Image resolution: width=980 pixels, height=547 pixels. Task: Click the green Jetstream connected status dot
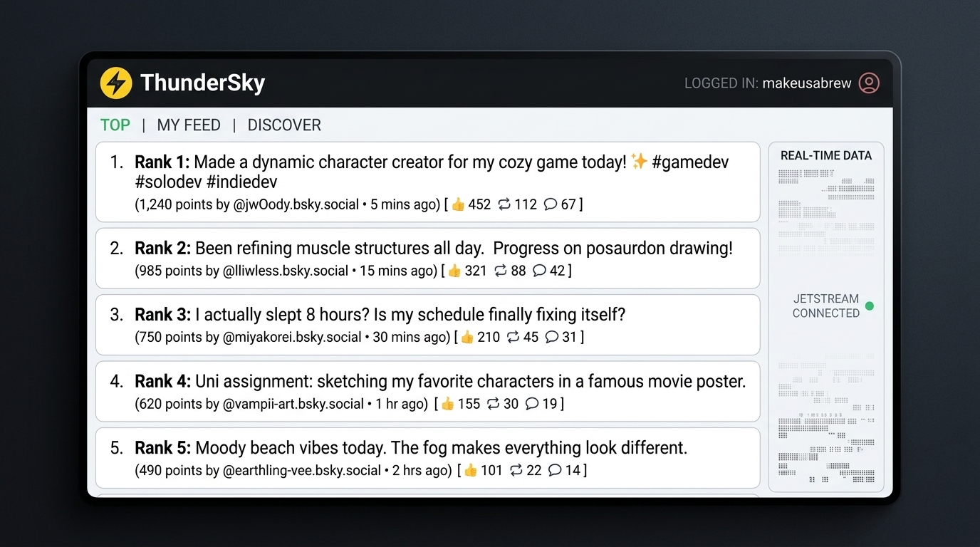click(x=869, y=306)
